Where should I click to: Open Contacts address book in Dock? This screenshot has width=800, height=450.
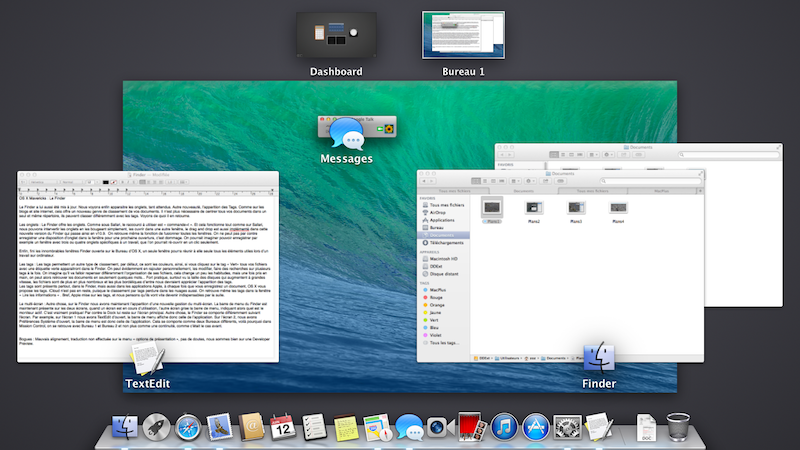pos(251,427)
